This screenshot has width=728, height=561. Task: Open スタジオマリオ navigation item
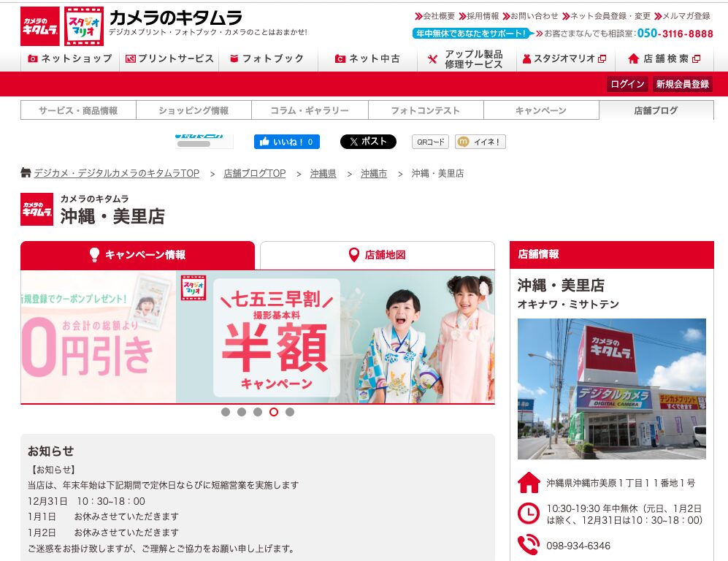(x=565, y=58)
